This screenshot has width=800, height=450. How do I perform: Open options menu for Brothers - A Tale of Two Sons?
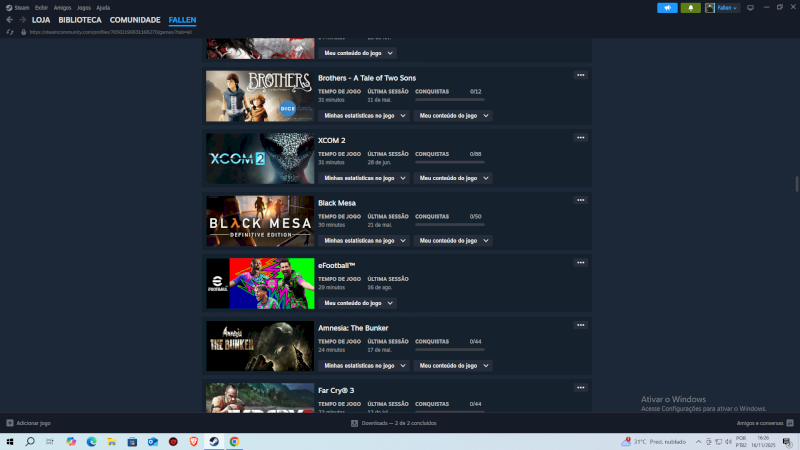coord(581,75)
